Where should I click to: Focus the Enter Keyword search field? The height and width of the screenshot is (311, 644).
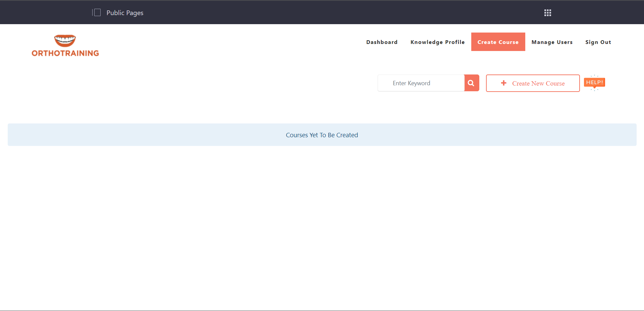[x=421, y=83]
